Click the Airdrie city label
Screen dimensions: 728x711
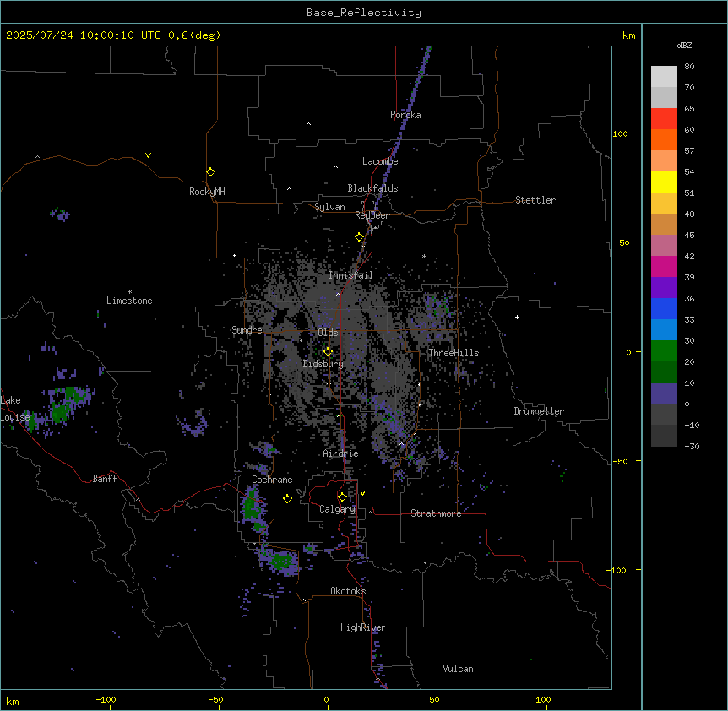[x=341, y=453]
